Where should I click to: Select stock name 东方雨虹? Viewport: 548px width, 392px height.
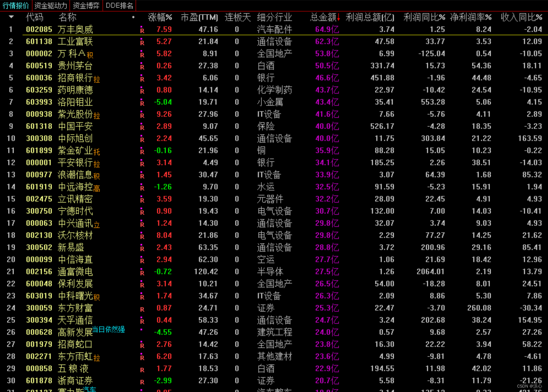coord(75,356)
